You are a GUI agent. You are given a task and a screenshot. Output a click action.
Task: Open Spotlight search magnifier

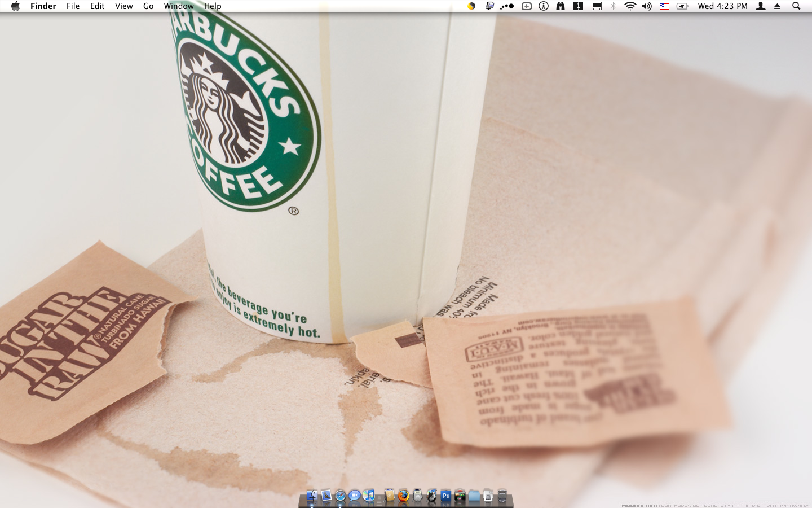796,6
